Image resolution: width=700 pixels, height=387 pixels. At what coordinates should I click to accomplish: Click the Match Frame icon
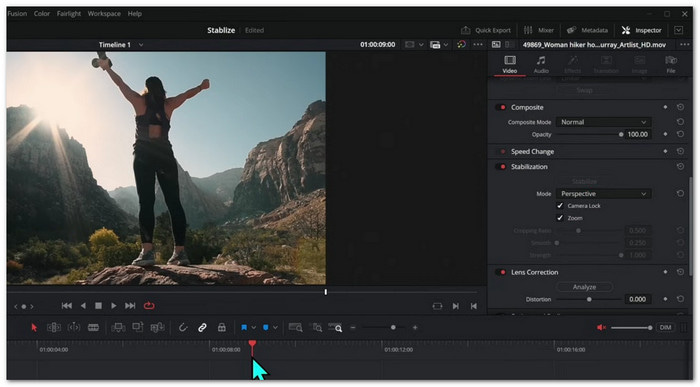(x=438, y=306)
